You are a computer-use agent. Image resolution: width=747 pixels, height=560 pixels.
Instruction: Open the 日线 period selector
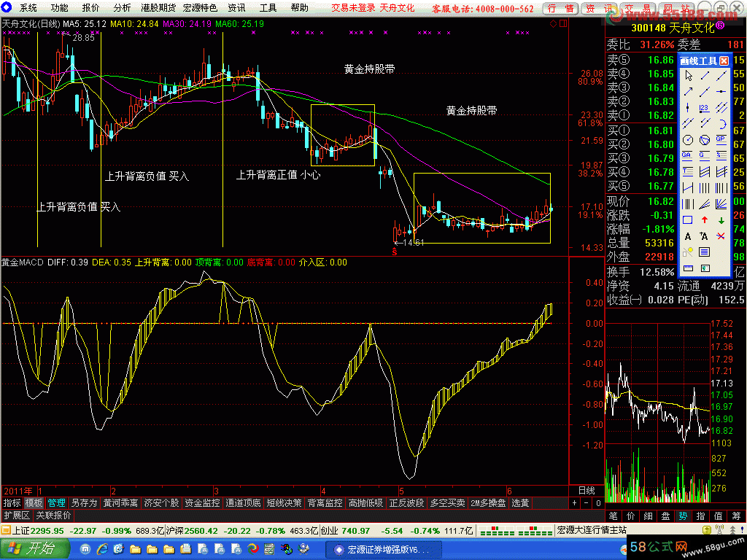click(x=586, y=491)
